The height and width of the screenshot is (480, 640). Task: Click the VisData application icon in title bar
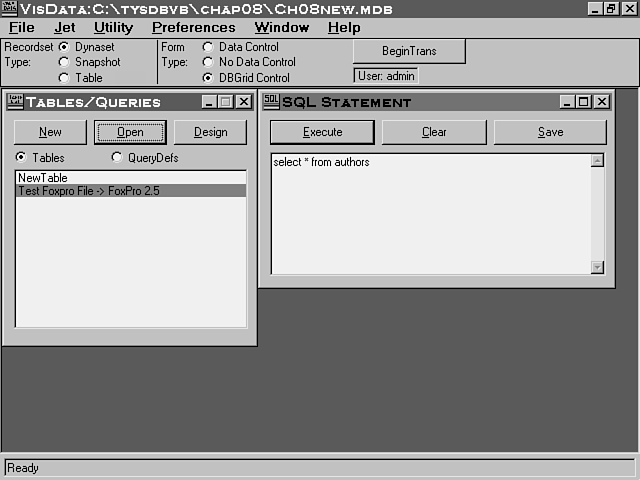coord(9,8)
